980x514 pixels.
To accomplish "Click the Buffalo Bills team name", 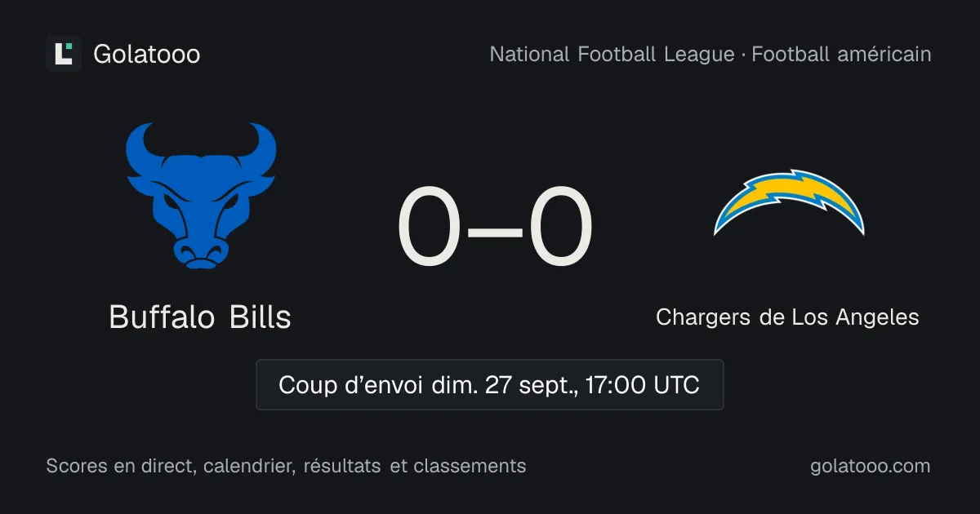I will (200, 317).
